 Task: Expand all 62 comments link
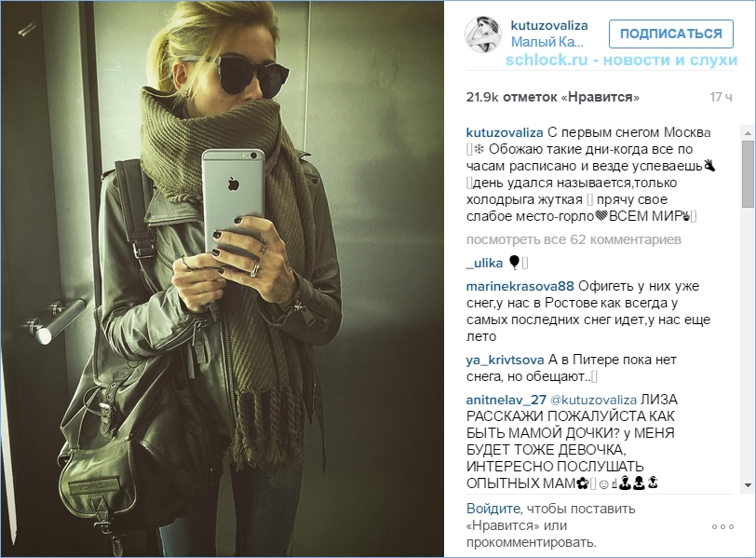tap(574, 239)
